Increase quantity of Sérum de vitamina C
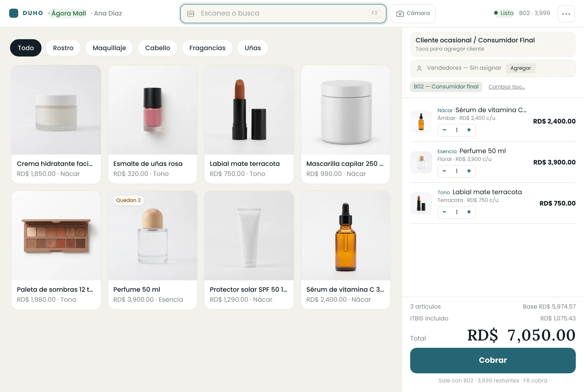584x392 pixels. [469, 130]
